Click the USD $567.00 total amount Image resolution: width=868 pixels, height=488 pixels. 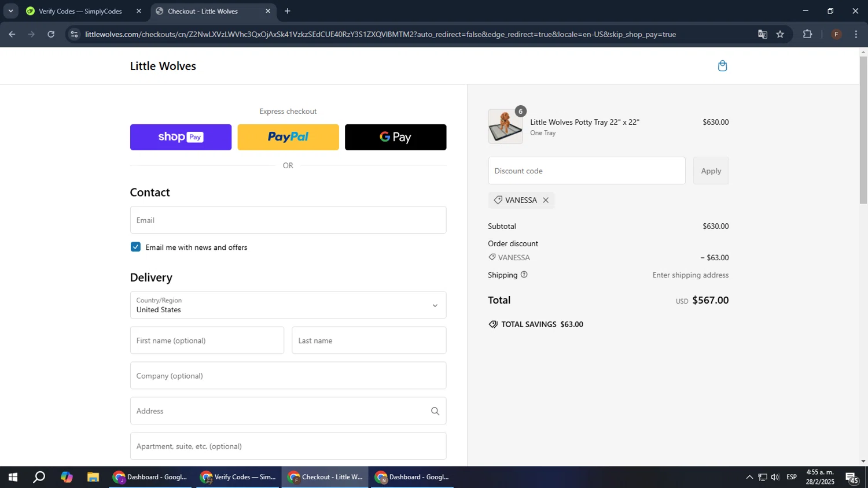(702, 300)
